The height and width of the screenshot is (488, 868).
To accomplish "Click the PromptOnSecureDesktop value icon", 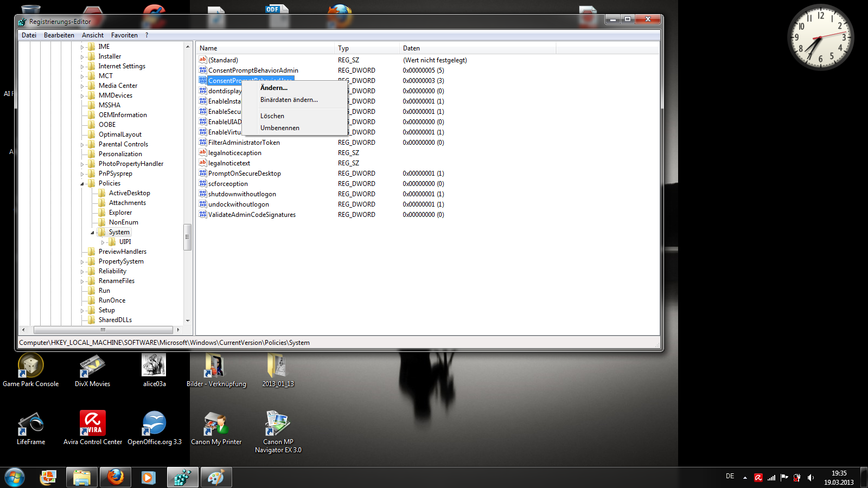I will [x=203, y=173].
